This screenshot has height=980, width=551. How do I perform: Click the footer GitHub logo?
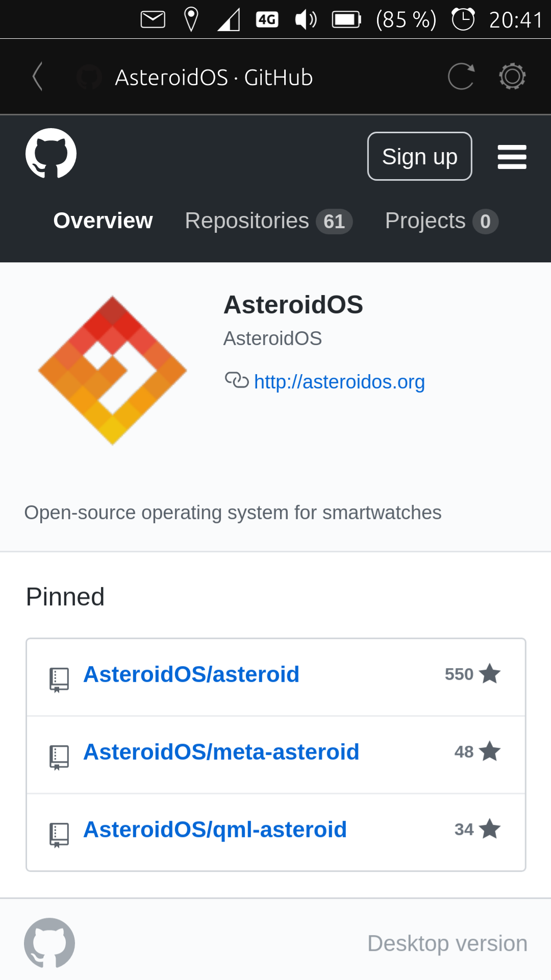[x=49, y=943]
